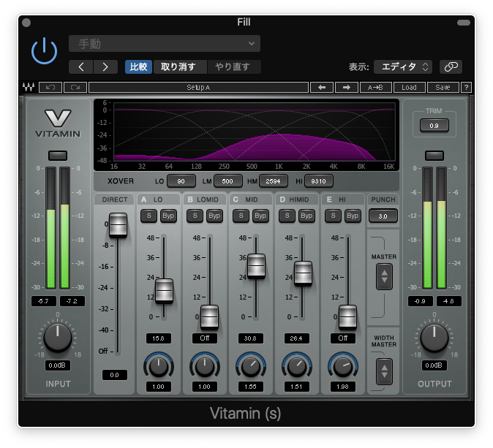Solo band C MID
This screenshot has width=493, height=448.
(x=241, y=216)
